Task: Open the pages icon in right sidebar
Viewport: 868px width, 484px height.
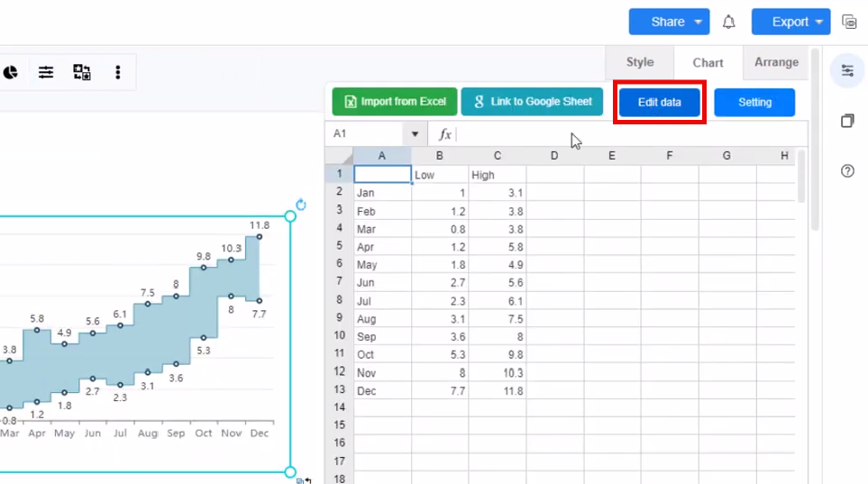Action: [x=847, y=121]
